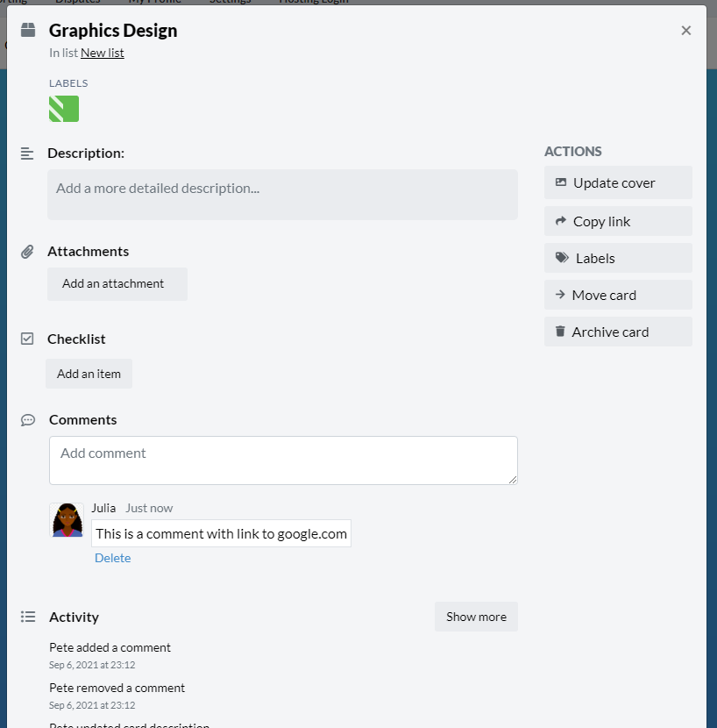Click the Attachments section heading
The image size is (717, 728).
click(89, 252)
